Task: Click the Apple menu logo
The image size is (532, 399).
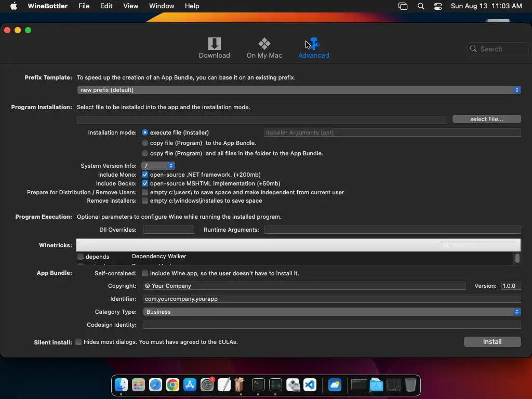Action: (x=14, y=6)
